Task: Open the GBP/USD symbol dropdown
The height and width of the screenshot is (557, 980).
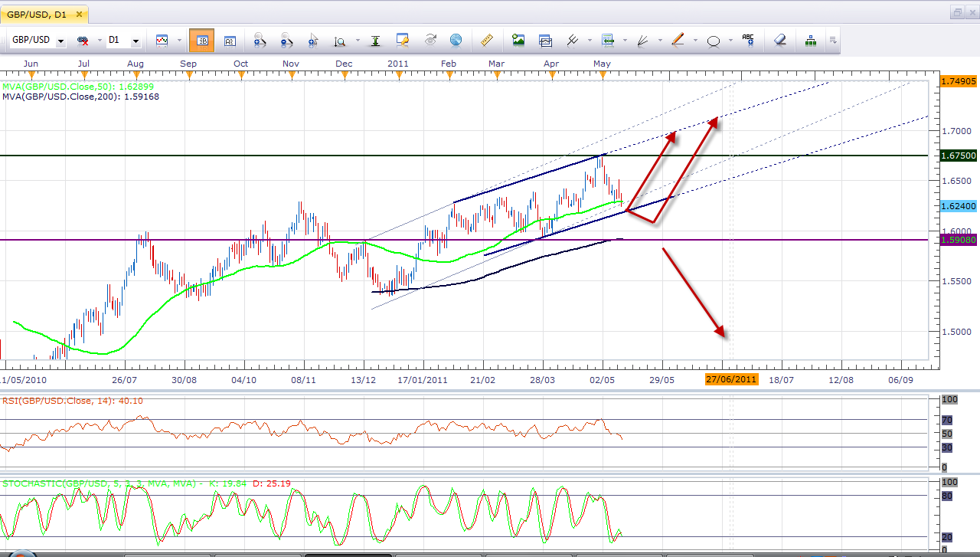Action: pyautogui.click(x=60, y=41)
